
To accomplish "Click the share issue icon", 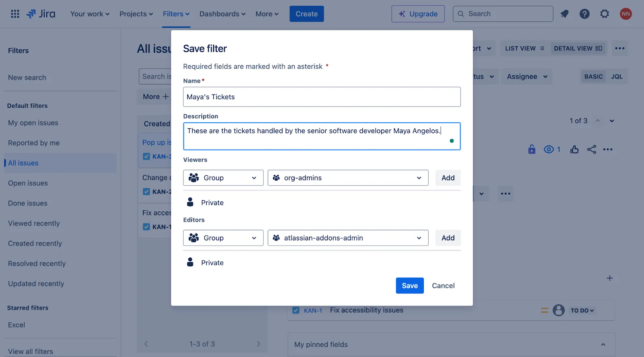I will click(591, 150).
